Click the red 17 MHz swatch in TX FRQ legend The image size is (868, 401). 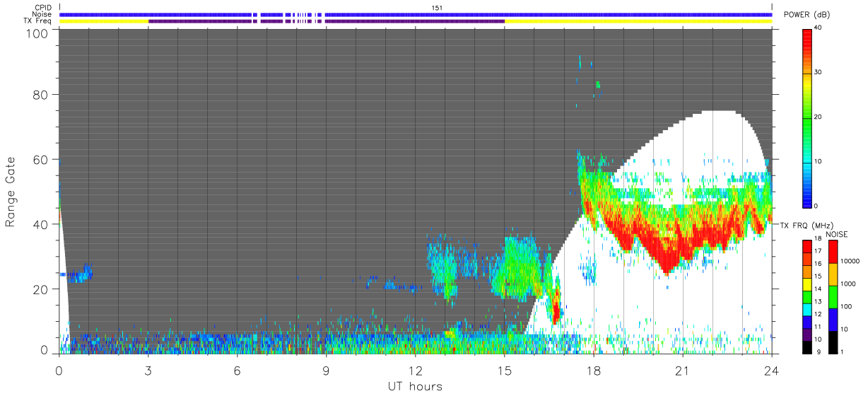pos(807,247)
